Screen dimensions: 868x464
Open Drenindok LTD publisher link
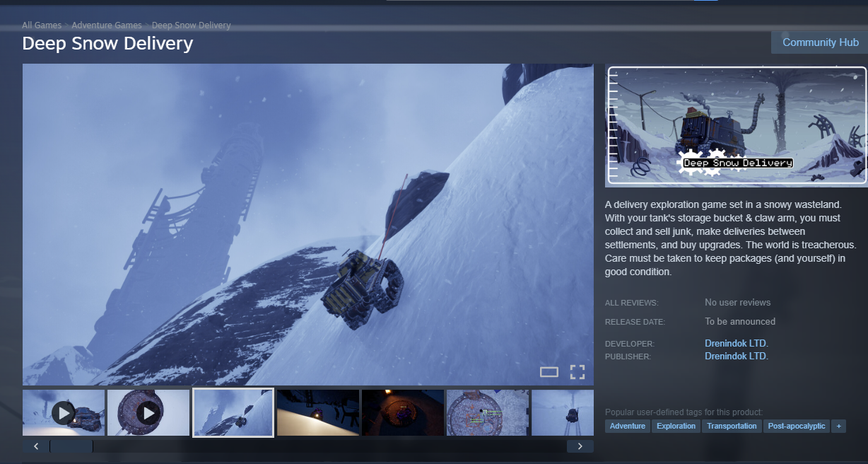(737, 356)
